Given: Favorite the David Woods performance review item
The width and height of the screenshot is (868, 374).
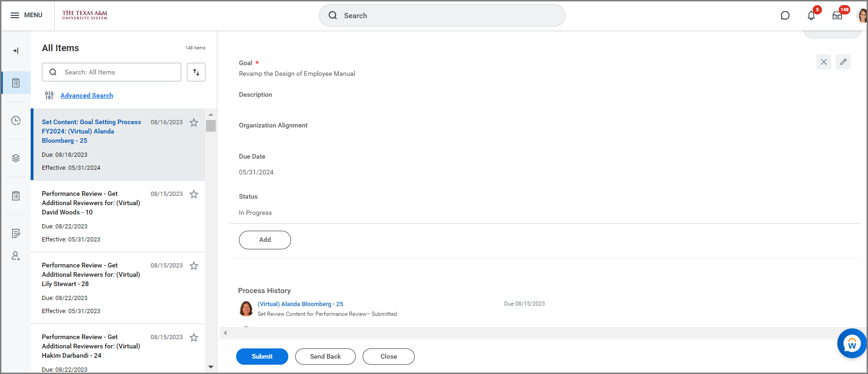Looking at the screenshot, I should (x=194, y=194).
